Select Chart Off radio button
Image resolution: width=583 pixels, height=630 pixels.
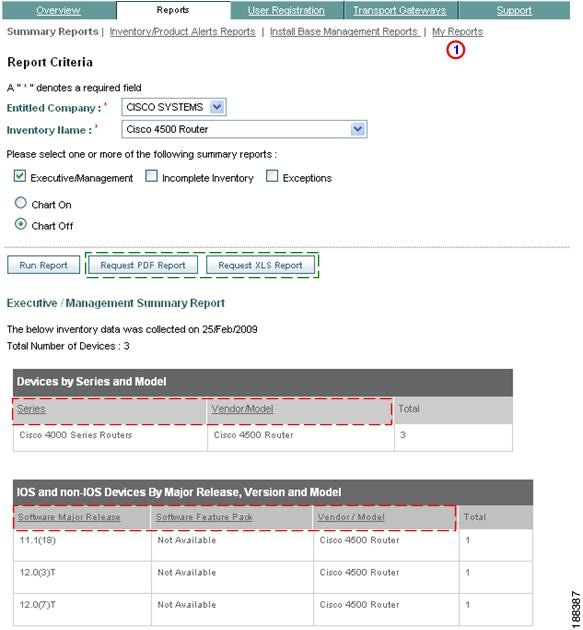click(x=21, y=224)
